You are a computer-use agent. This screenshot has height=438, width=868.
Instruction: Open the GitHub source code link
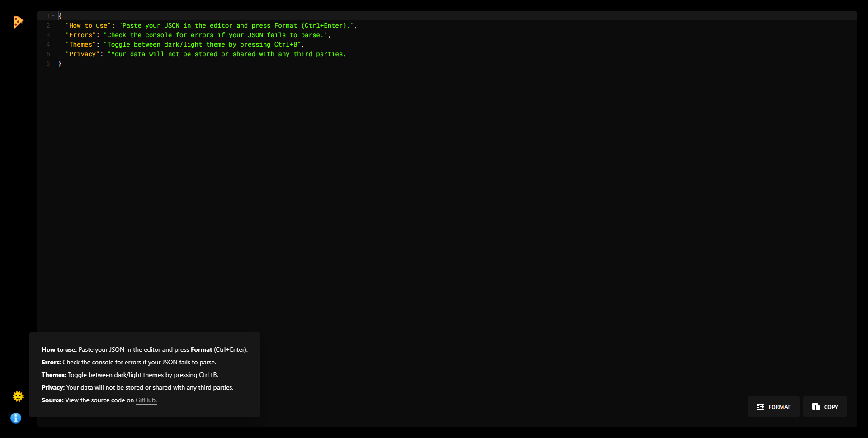tap(146, 400)
